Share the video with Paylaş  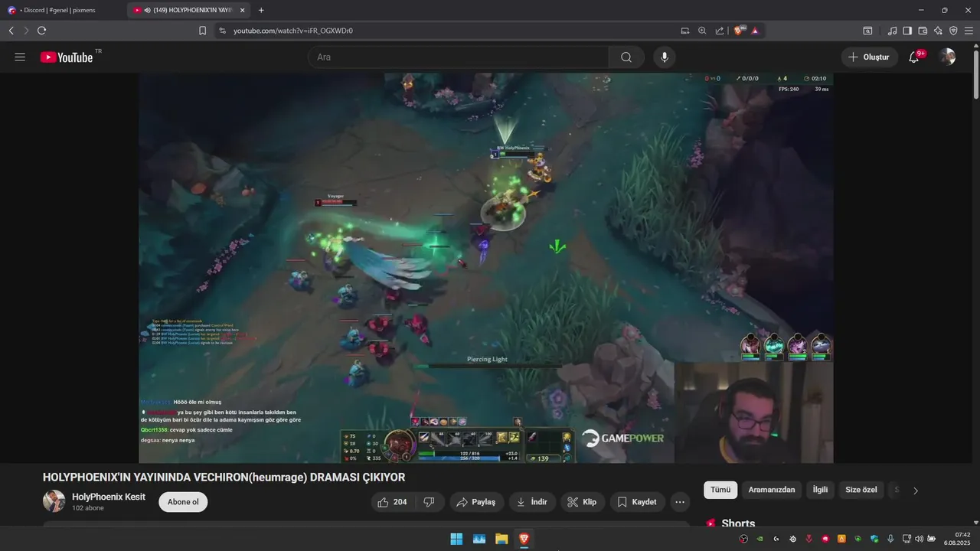(x=476, y=502)
